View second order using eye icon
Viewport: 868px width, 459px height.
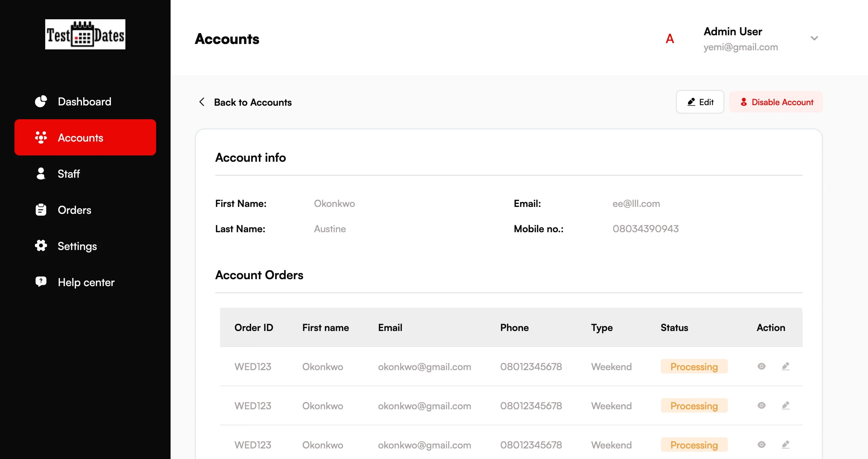(x=761, y=405)
